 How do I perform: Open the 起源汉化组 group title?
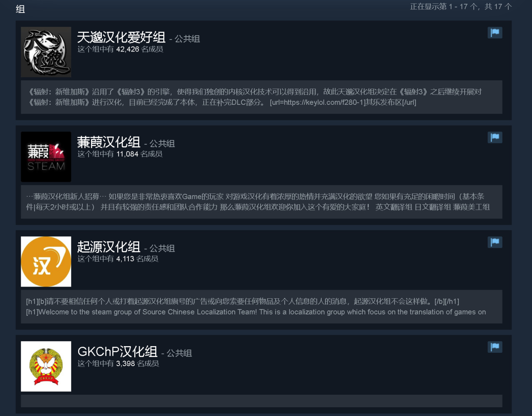[108, 247]
